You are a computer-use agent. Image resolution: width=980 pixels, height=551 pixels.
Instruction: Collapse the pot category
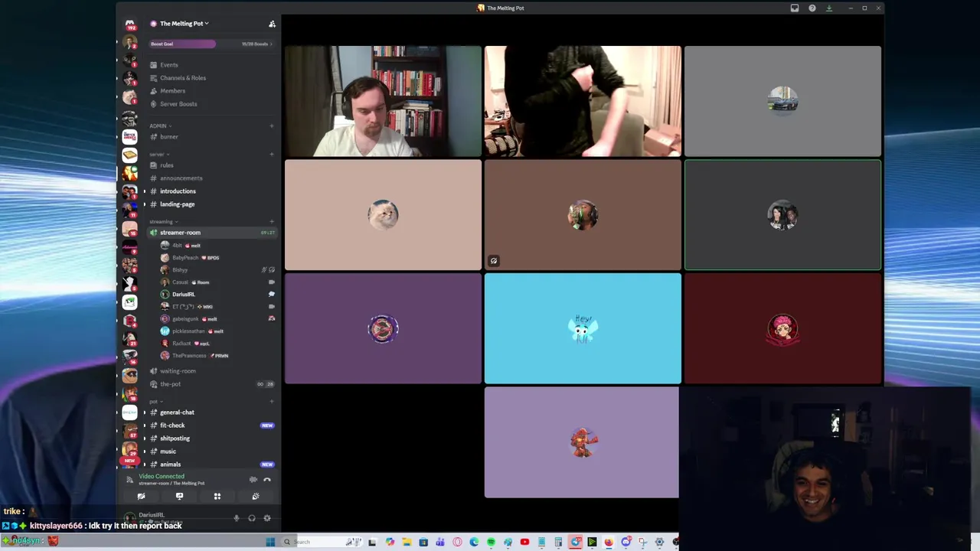[x=155, y=401]
